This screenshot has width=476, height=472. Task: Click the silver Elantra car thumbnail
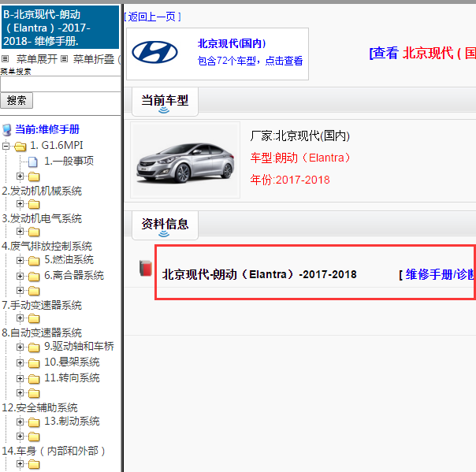coord(185,160)
